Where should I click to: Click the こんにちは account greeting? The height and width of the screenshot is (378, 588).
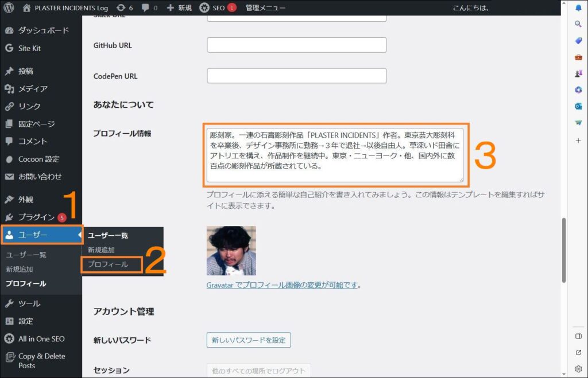pos(471,8)
